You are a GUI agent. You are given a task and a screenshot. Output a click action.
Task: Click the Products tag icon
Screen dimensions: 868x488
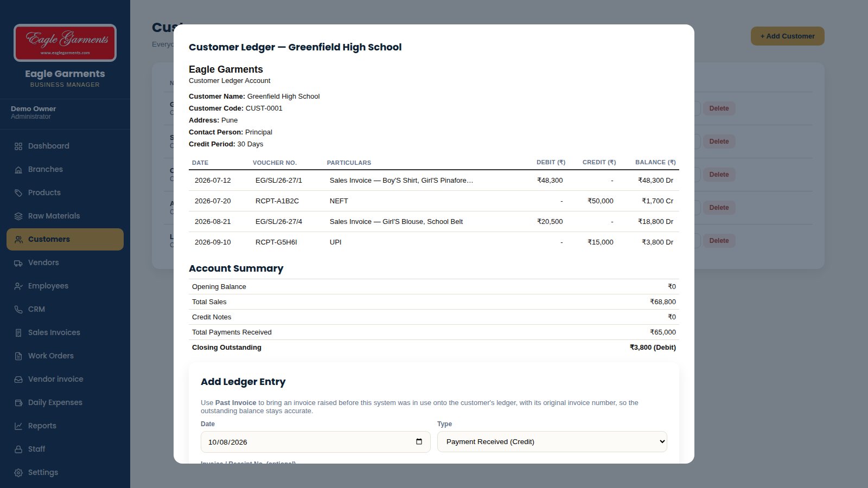[18, 193]
